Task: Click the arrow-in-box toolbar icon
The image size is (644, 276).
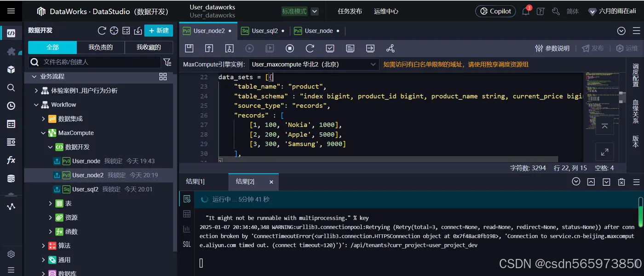Action: tap(370, 48)
